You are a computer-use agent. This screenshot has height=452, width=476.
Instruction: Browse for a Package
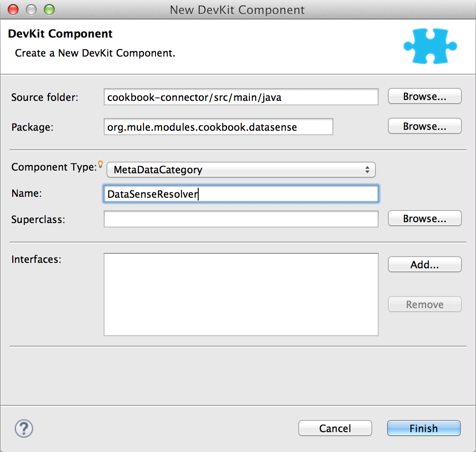coord(424,126)
